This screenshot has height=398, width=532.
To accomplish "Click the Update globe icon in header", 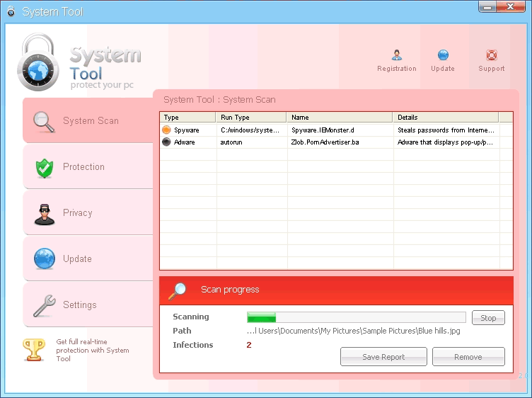I will point(443,55).
